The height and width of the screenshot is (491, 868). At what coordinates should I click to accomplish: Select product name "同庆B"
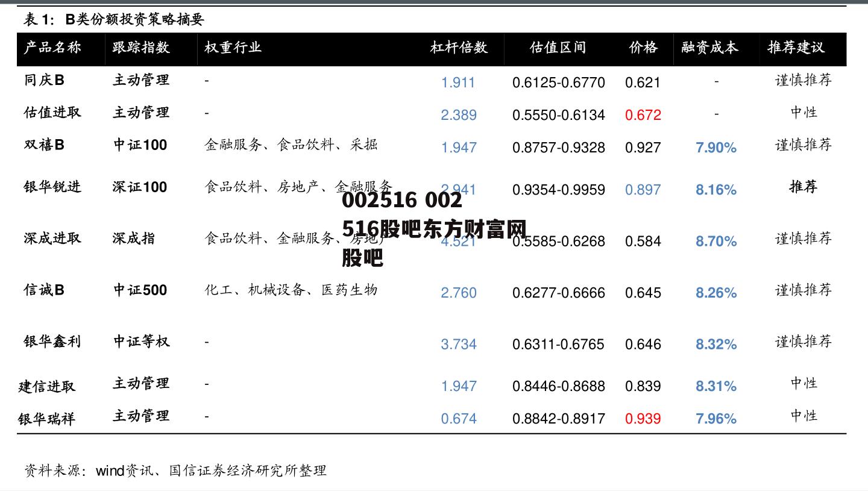pos(44,80)
